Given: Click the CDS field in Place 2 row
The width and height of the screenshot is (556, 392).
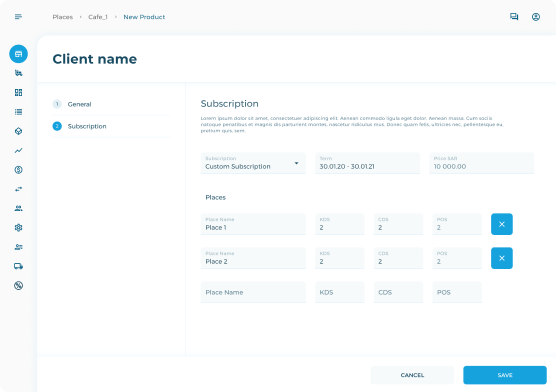Looking at the screenshot, I should (398, 258).
